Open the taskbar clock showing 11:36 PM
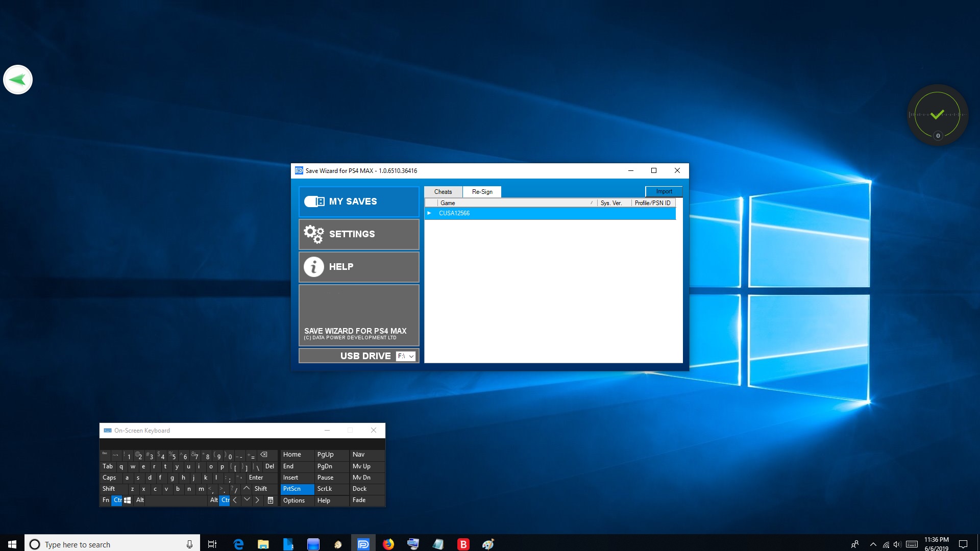 937,544
